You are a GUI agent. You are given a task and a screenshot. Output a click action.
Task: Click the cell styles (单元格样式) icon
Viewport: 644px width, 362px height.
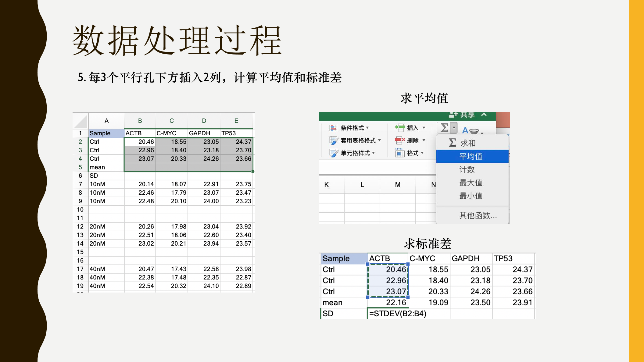pyautogui.click(x=334, y=153)
